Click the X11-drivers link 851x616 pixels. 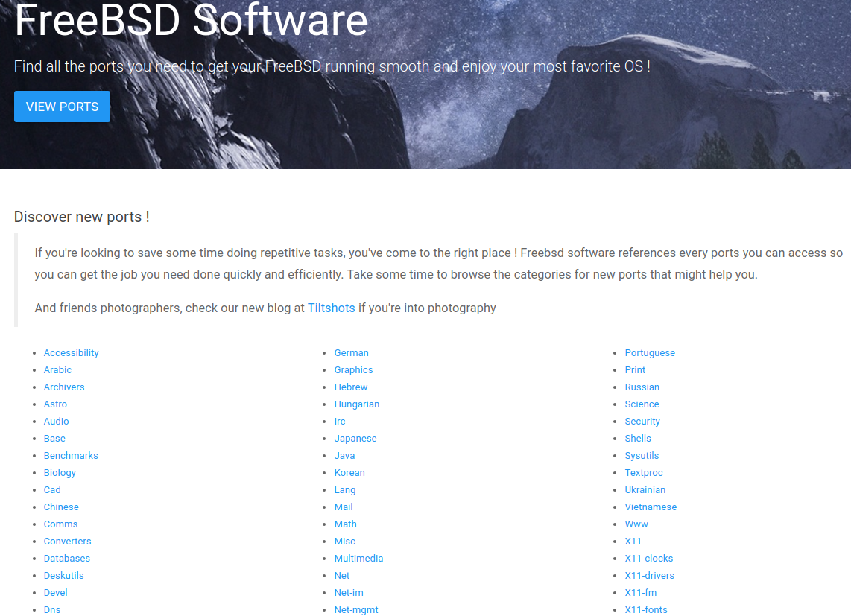[x=649, y=576]
